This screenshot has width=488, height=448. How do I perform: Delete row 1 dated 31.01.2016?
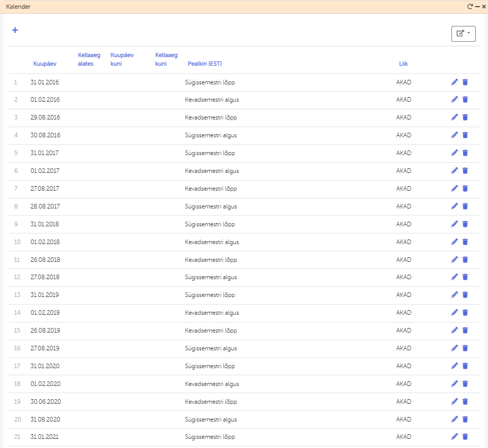coord(465,82)
